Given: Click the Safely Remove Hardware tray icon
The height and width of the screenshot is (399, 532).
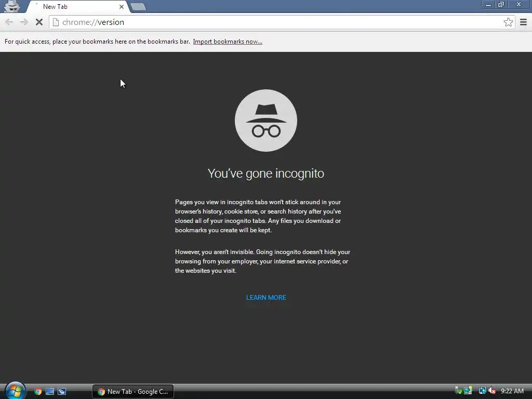Looking at the screenshot, I should coord(458,391).
